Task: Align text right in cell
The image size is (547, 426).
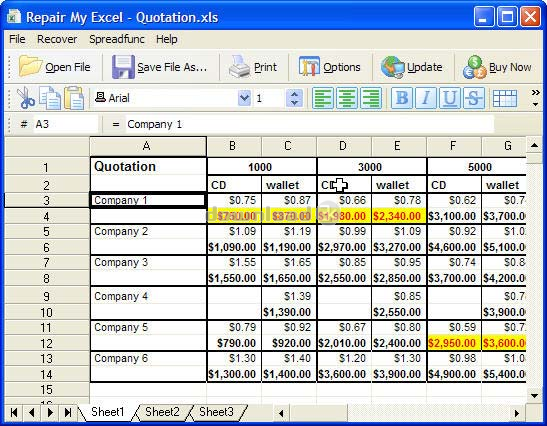Action: pos(370,98)
